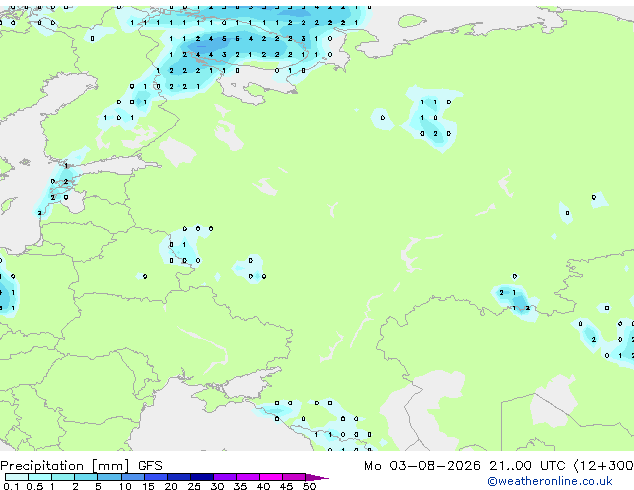
Task: Click the forecast offset text "(12+300"
Action: point(604,466)
